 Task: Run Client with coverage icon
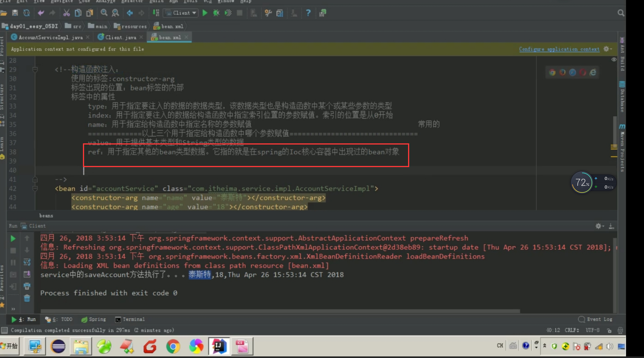tap(228, 13)
